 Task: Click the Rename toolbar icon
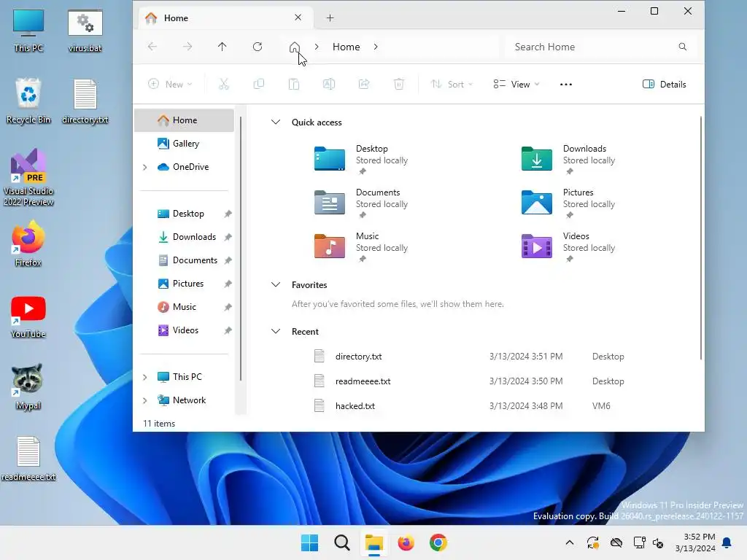click(329, 85)
